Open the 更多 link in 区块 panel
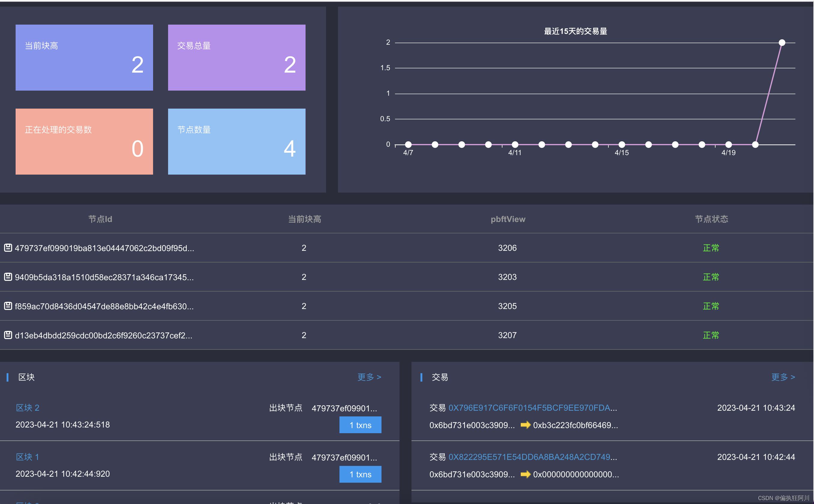This screenshot has width=814, height=504. (369, 377)
